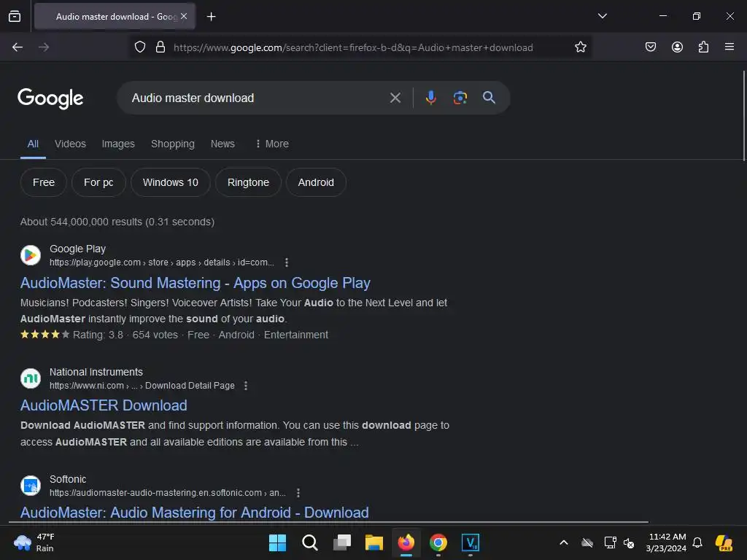
Task: Expand the More search options menu
Action: pyautogui.click(x=272, y=144)
